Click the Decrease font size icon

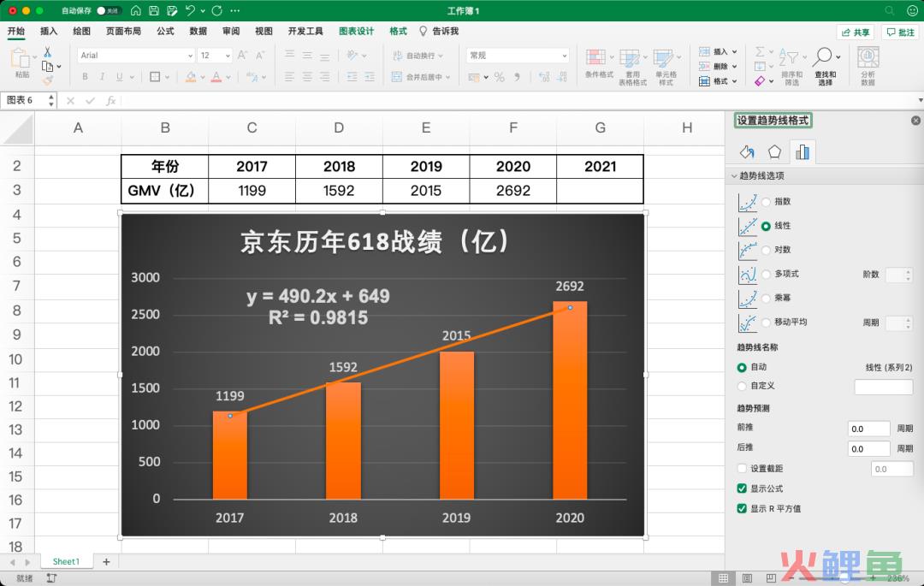point(260,55)
